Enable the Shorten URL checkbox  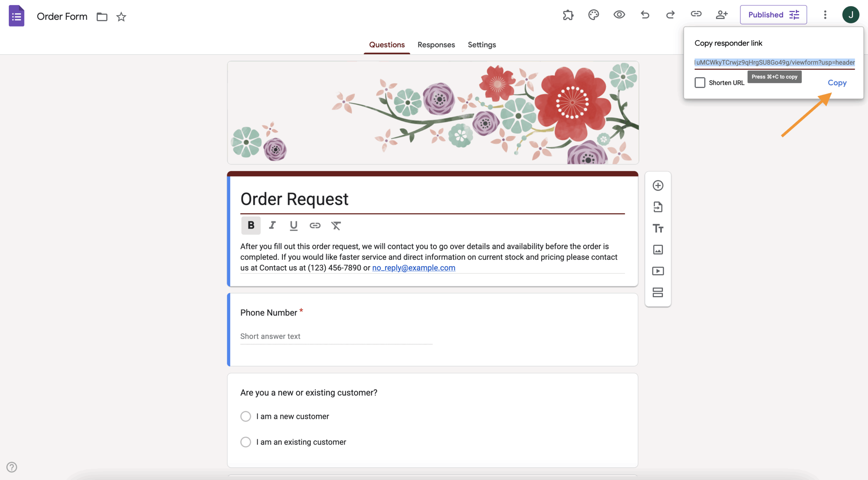(700, 83)
